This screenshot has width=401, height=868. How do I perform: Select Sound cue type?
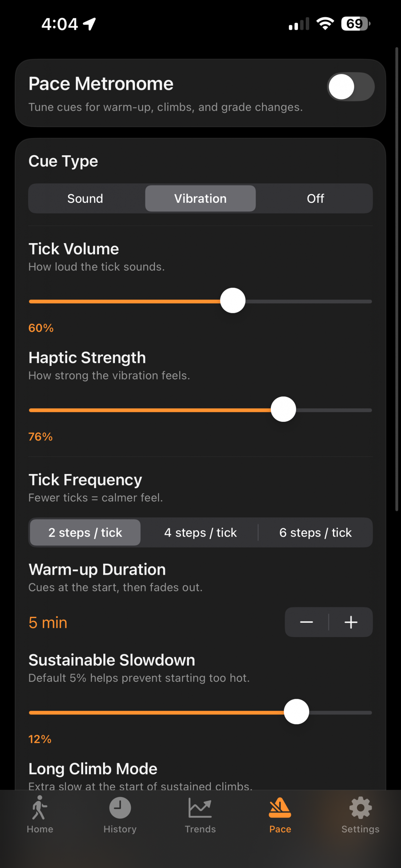(85, 199)
